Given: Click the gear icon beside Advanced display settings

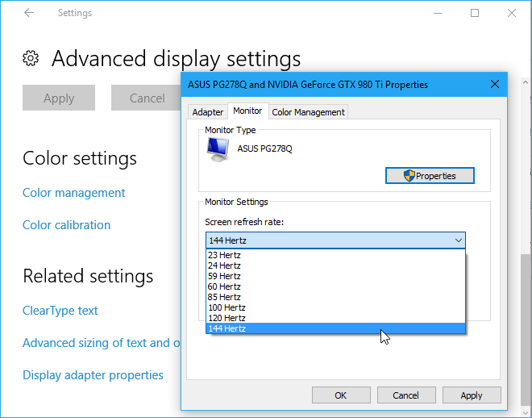Looking at the screenshot, I should (31, 58).
